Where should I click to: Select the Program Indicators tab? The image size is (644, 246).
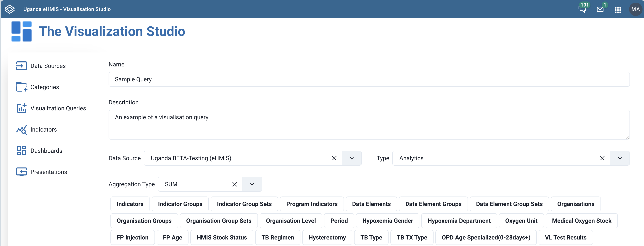[x=312, y=204]
